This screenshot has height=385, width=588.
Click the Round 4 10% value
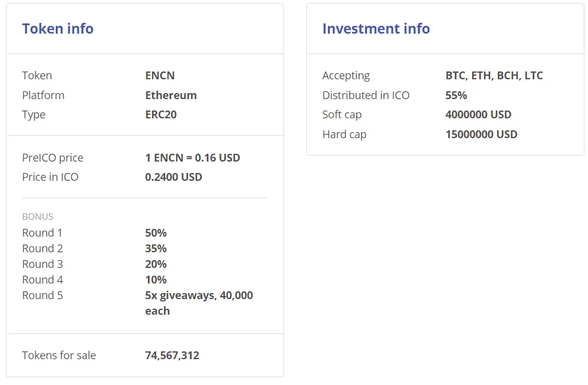[x=156, y=280]
